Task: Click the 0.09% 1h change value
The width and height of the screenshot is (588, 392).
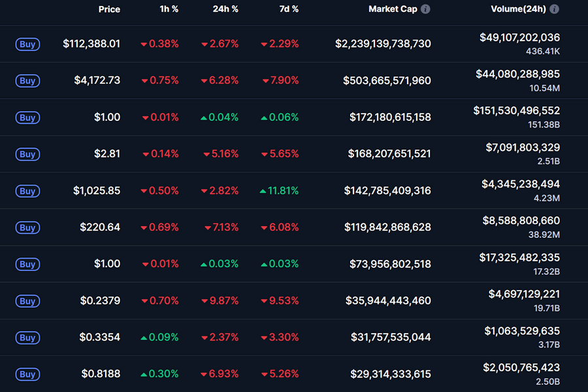Action: (159, 337)
